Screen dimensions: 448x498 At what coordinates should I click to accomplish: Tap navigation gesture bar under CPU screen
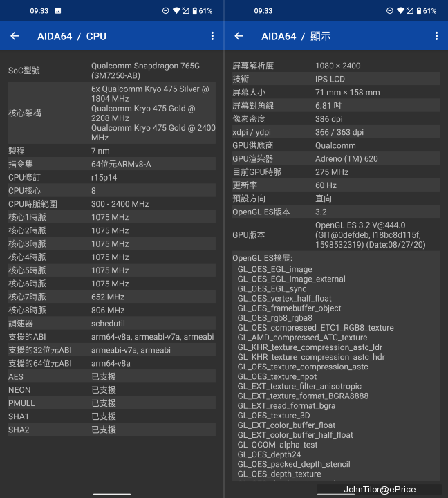(x=112, y=494)
